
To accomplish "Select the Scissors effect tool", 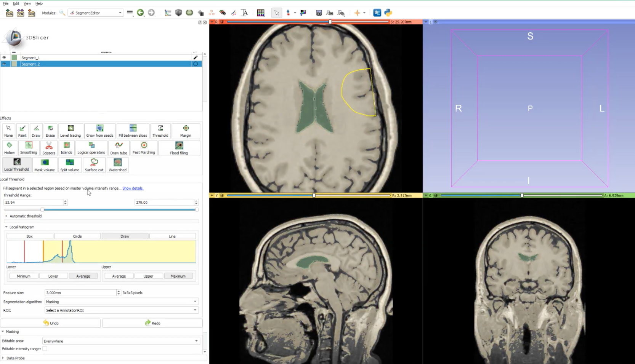I will pos(49,148).
